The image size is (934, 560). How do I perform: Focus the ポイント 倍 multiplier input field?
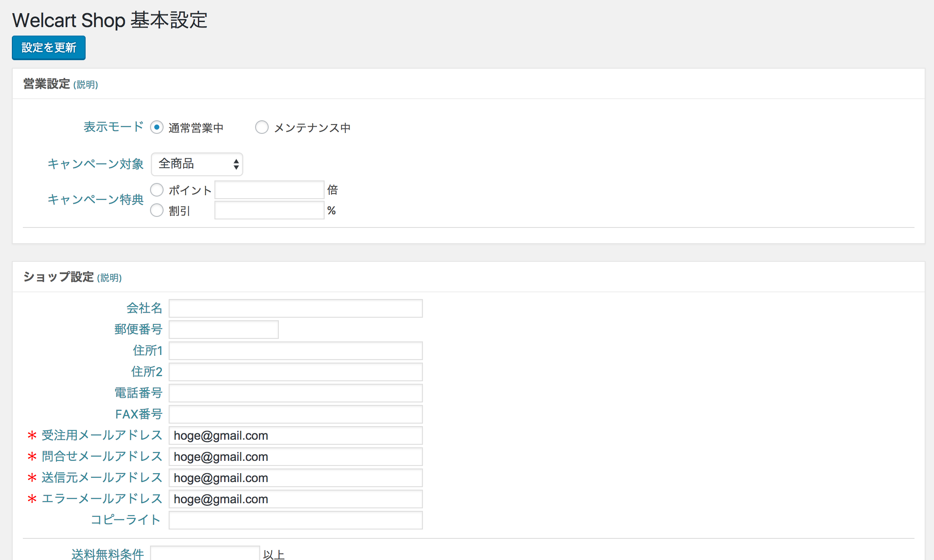(x=270, y=190)
